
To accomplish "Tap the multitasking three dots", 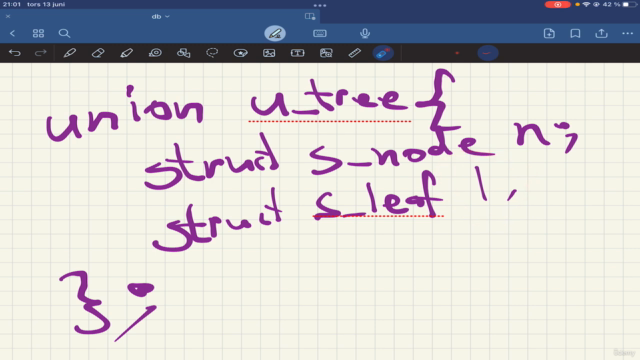I will coord(320,5).
